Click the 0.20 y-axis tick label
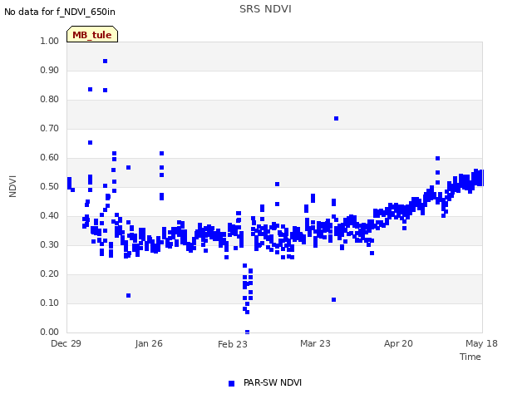Screen dimensions: 532x399 50,273
